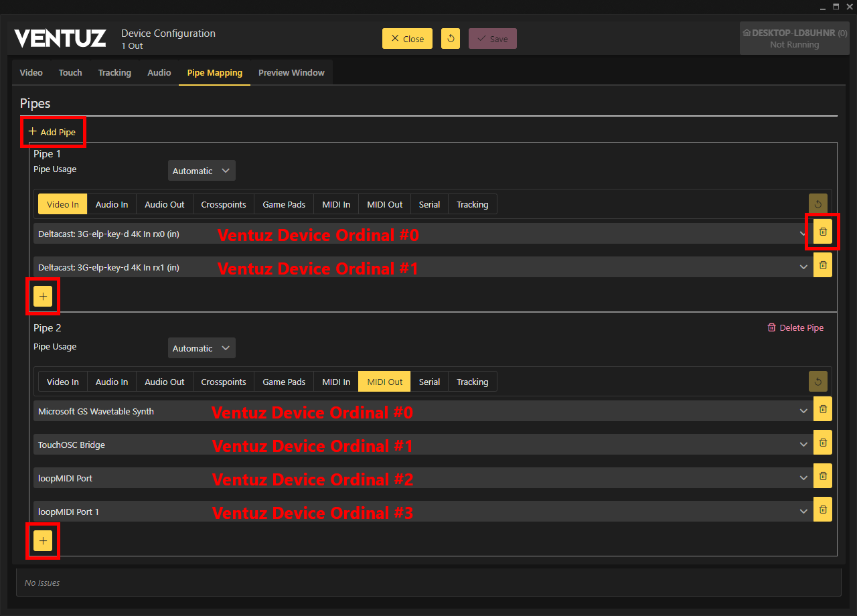Switch to the Preview Window tab
The image size is (857, 616).
tap(291, 73)
